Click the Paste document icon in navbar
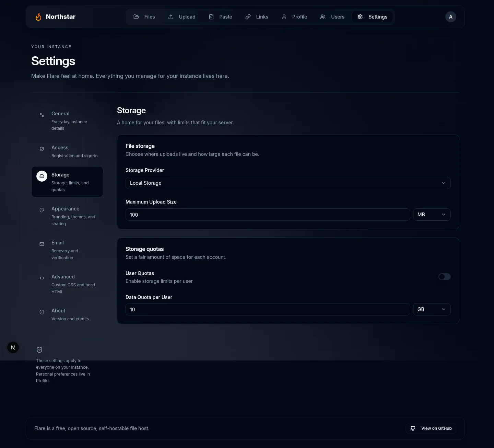 click(211, 17)
